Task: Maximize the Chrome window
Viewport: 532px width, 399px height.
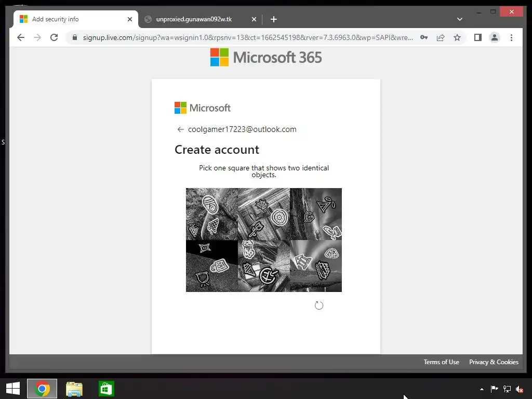Action: click(x=493, y=12)
